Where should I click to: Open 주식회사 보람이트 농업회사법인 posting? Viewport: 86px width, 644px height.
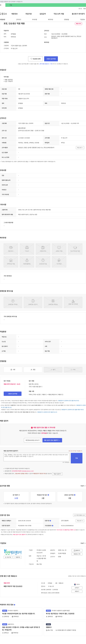[x=65, y=613]
